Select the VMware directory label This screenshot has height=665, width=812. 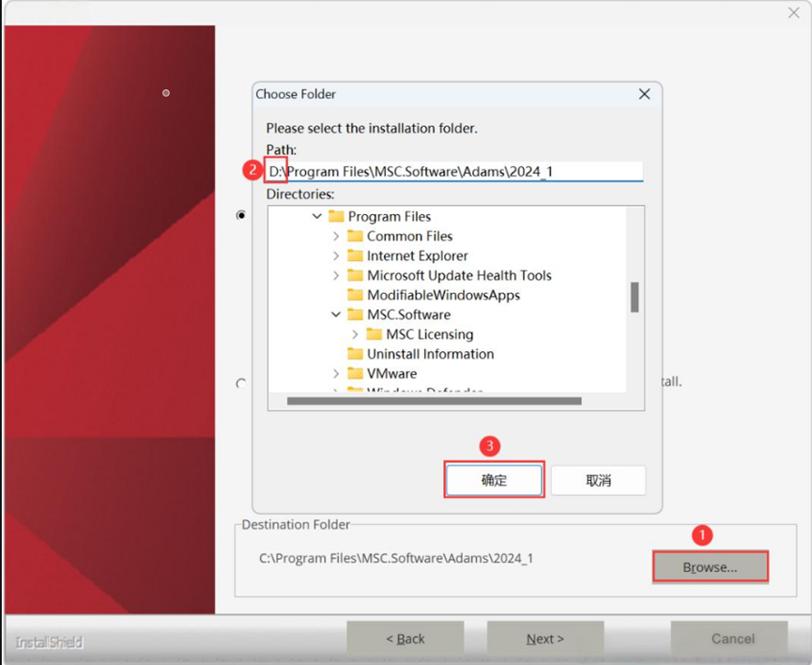[392, 374]
